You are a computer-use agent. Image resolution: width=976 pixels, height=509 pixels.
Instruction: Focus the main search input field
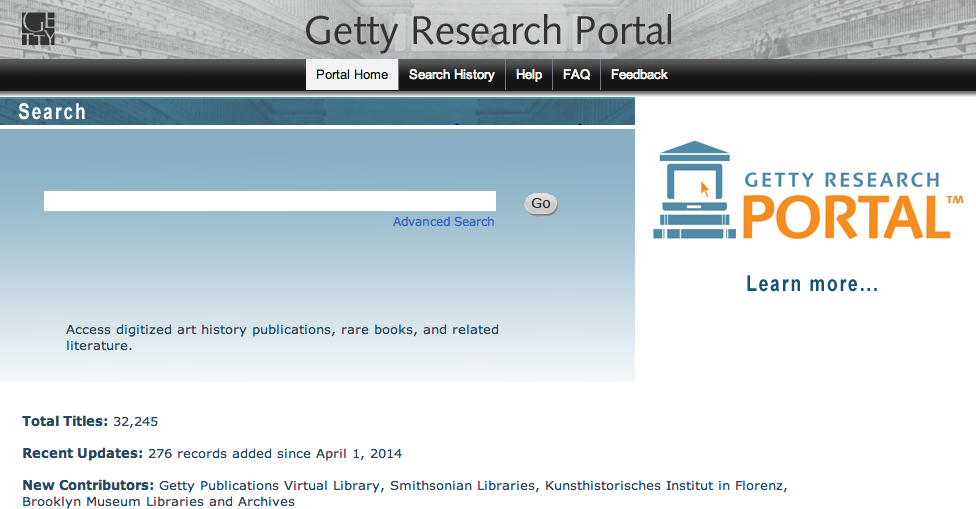(270, 201)
